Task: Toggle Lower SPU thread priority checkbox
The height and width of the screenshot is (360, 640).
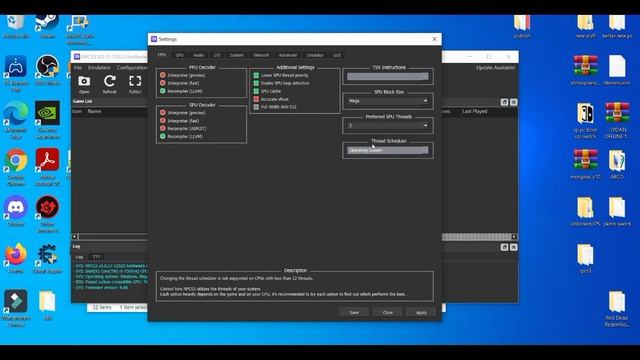Action: tap(281, 75)
